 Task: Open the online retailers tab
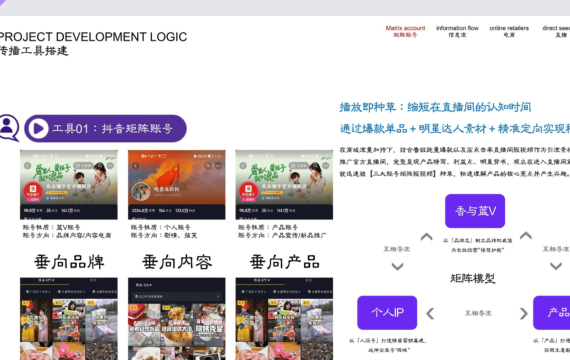(x=509, y=31)
